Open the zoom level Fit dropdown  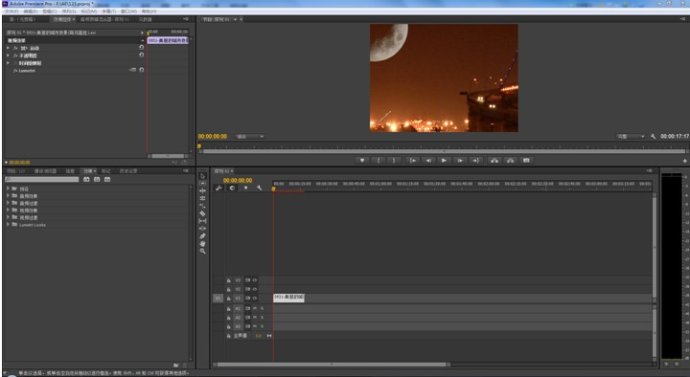[250, 137]
